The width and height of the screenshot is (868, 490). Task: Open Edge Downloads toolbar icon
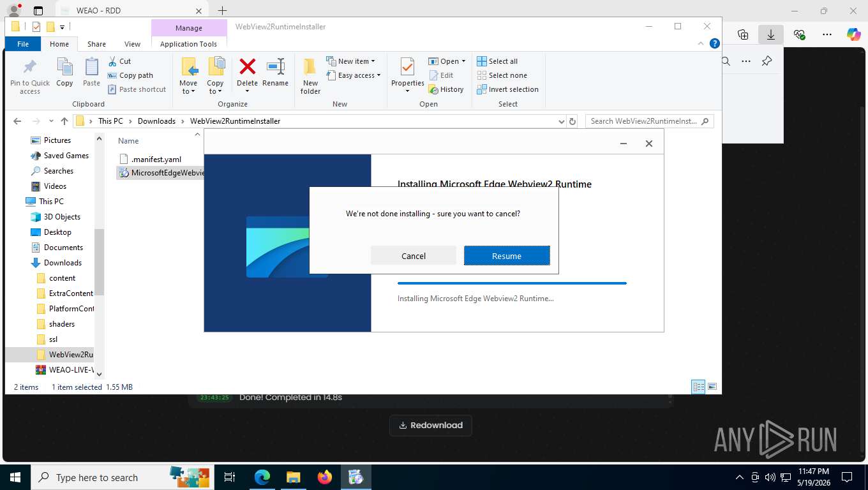tap(771, 34)
